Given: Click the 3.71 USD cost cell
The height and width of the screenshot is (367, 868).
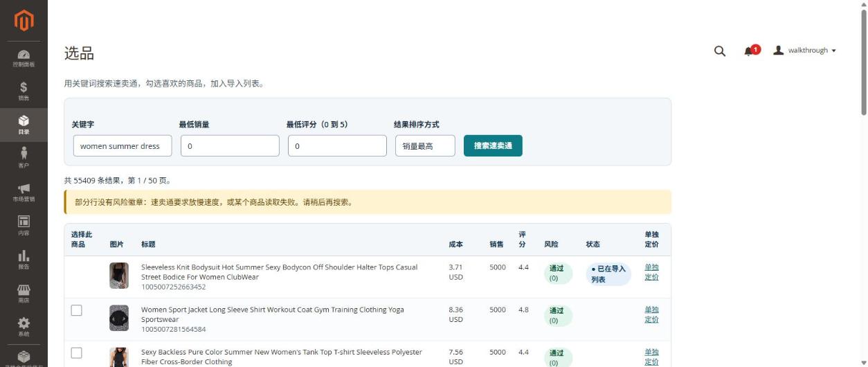Looking at the screenshot, I should click(x=455, y=271).
